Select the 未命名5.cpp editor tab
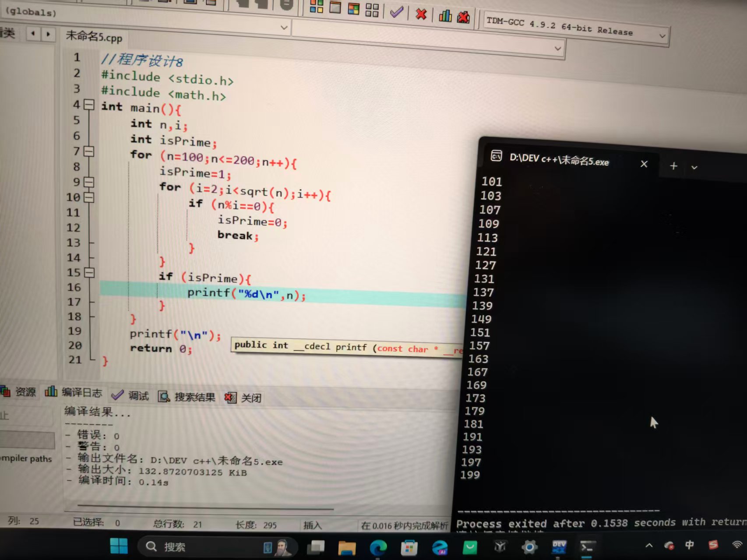747x560 pixels. click(94, 38)
